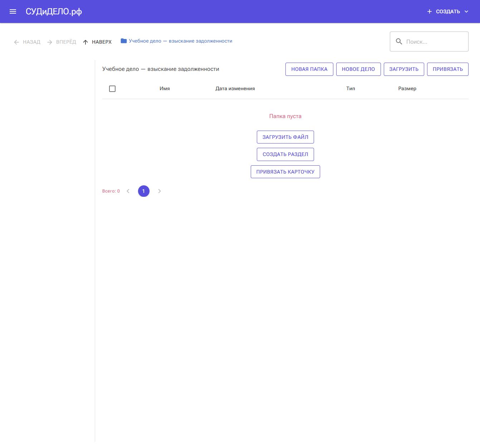Sort by the Имя column header
Viewport: 480px width, 448px height.
coord(165,89)
